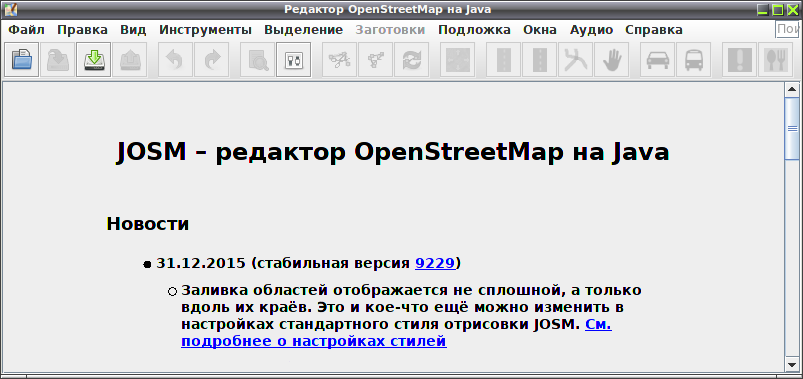
Task: Click the greyed-out Save disk icon
Action: (57, 59)
